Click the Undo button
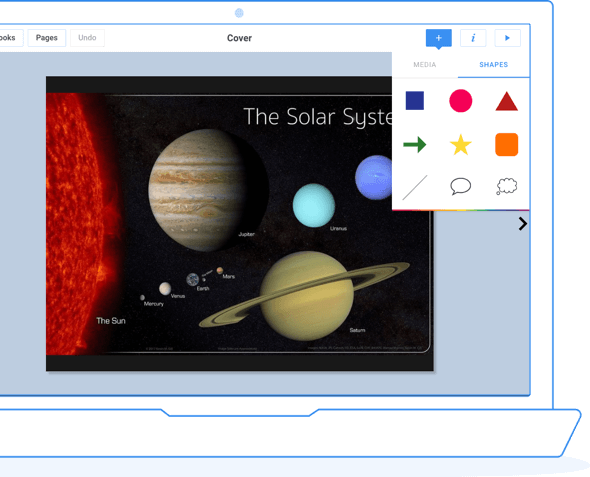The width and height of the screenshot is (590, 477). click(x=87, y=38)
